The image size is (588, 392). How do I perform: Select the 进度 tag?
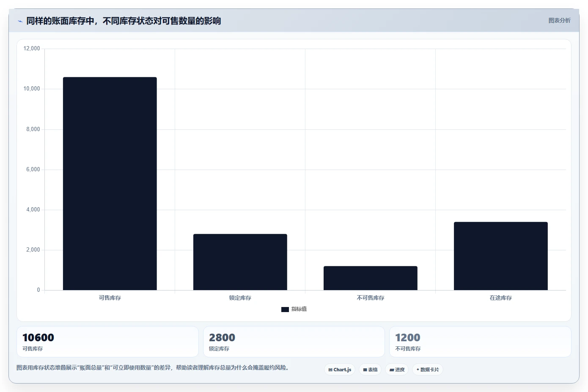click(x=397, y=370)
